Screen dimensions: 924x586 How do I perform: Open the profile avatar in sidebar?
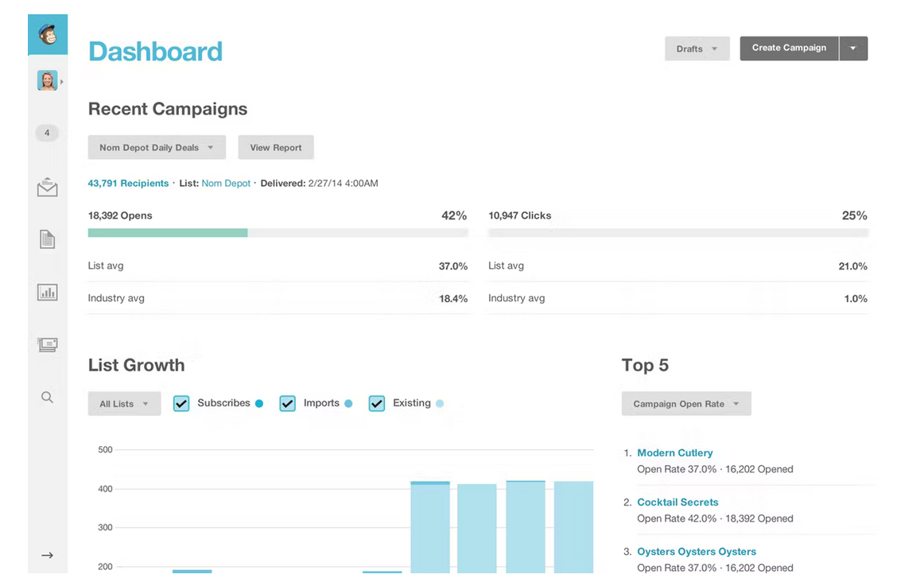pyautogui.click(x=46, y=80)
